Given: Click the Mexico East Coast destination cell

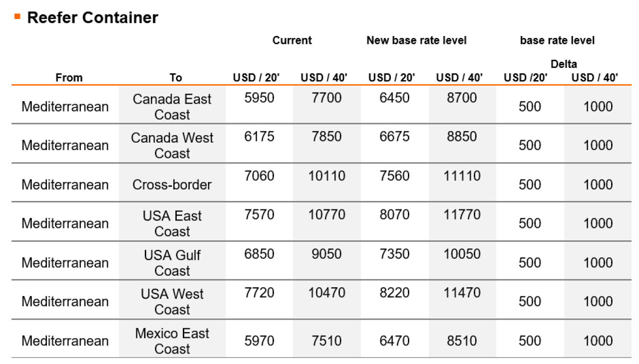Looking at the screenshot, I should pos(172,341).
